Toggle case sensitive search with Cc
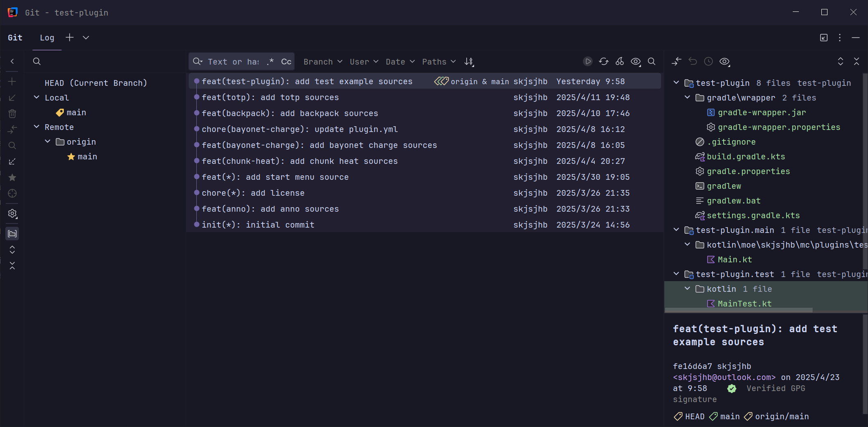The image size is (868, 427). point(286,61)
